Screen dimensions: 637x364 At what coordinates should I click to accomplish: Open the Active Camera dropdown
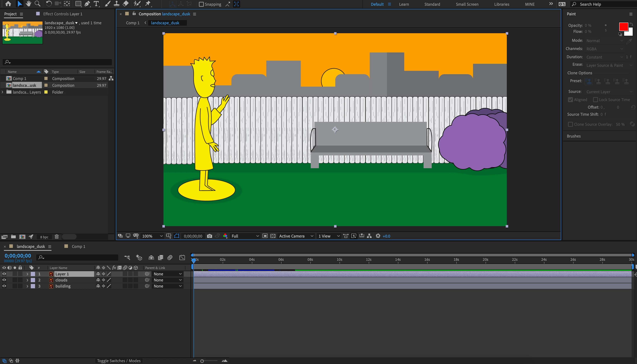tap(296, 236)
